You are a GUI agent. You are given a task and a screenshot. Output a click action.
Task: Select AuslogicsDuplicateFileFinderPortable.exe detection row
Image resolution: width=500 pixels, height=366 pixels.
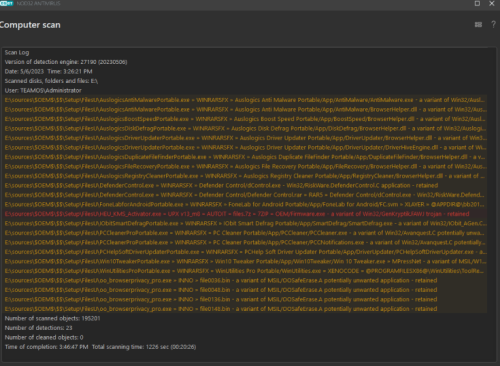click(x=245, y=157)
